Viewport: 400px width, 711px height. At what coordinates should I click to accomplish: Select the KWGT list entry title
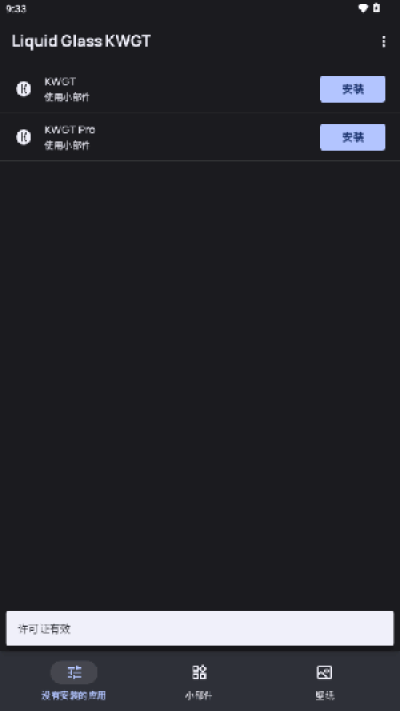tap(60, 82)
